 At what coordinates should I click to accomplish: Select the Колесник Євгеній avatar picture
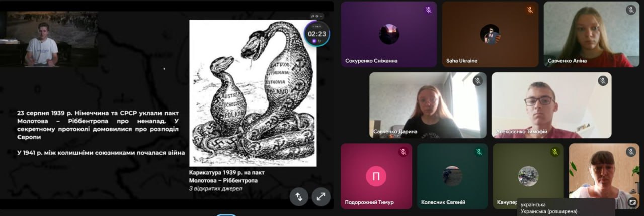coord(452,176)
